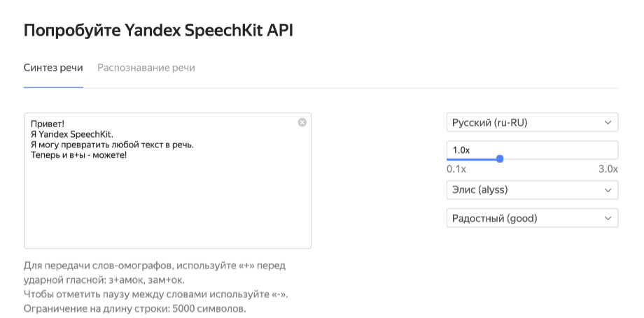Click the blue speed slider handle

(x=500, y=159)
